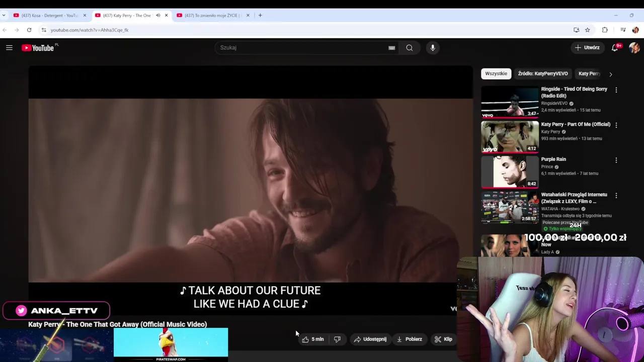Click the ANKA_ETTV Twitter overlay badge
The width and height of the screenshot is (644, 362).
pyautogui.click(x=56, y=311)
